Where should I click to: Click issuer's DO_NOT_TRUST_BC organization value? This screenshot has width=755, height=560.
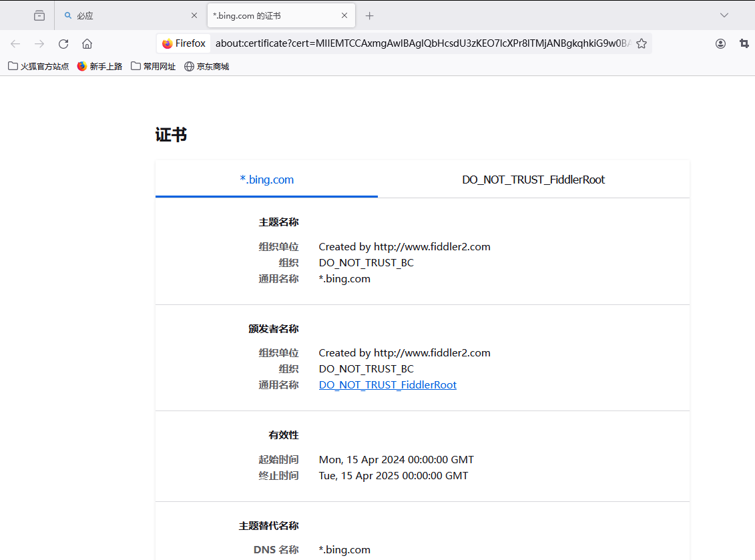click(366, 369)
